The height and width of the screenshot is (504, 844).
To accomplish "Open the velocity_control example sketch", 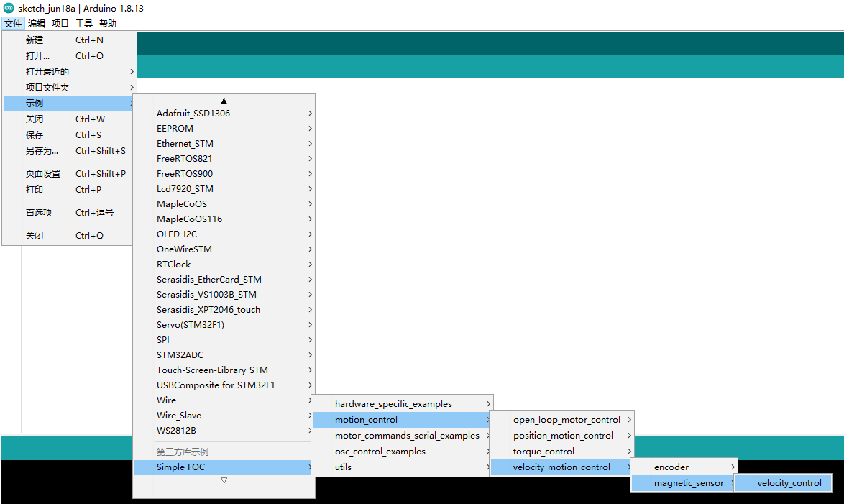I will point(783,483).
